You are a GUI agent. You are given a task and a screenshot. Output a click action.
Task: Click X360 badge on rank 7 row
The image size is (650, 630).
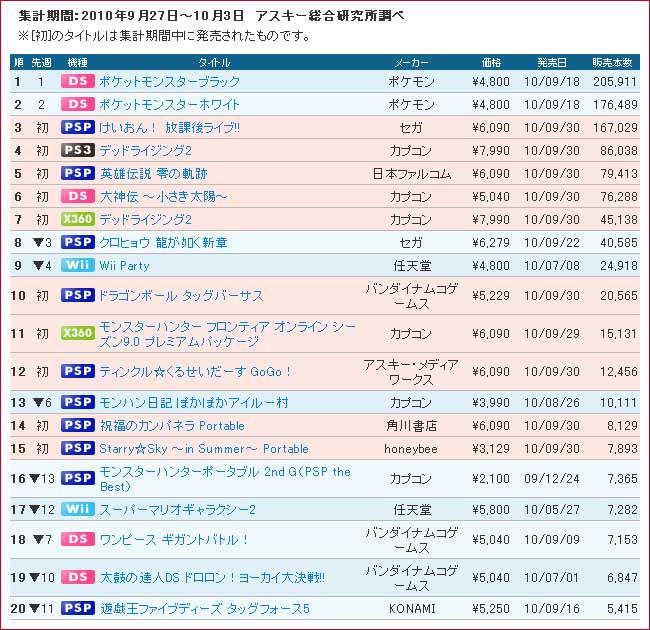tap(78, 219)
